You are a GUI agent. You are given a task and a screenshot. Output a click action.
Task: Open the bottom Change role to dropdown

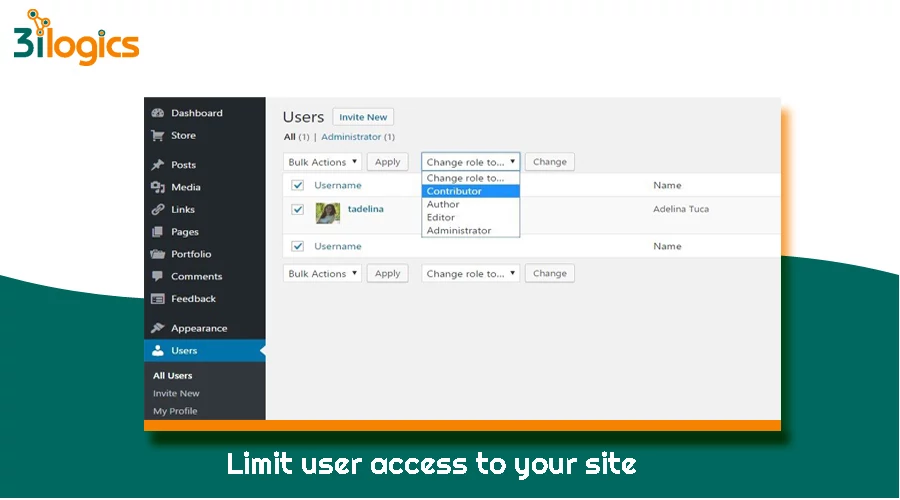[470, 273]
